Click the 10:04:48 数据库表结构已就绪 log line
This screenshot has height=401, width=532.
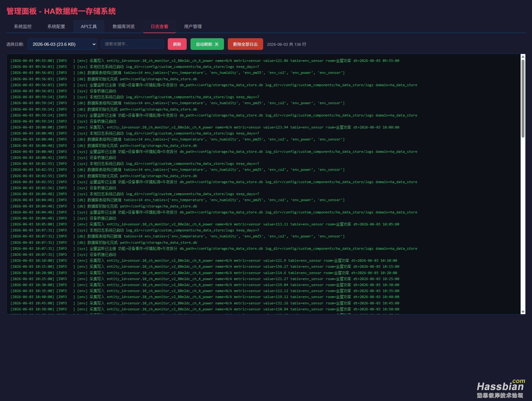click(178, 200)
